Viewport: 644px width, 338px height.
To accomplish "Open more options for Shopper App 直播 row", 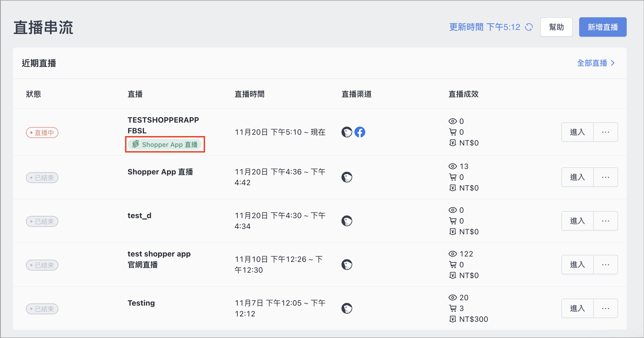I will click(606, 177).
